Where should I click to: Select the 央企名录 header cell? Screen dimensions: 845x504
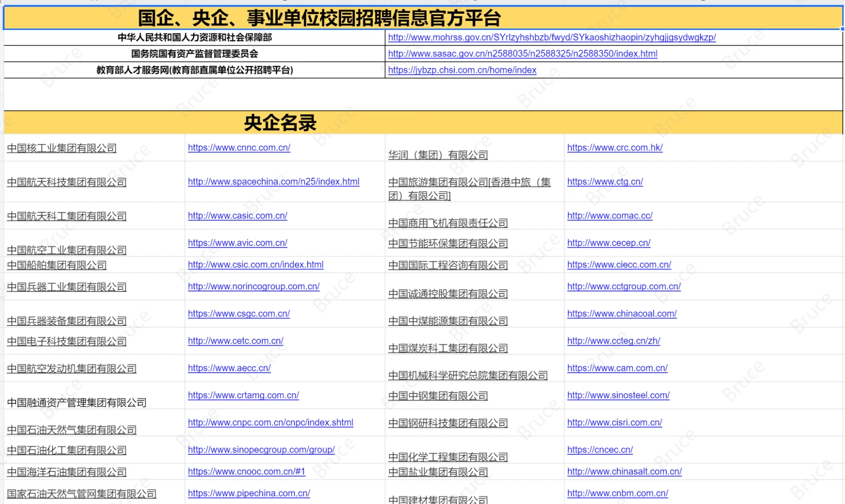click(x=423, y=123)
